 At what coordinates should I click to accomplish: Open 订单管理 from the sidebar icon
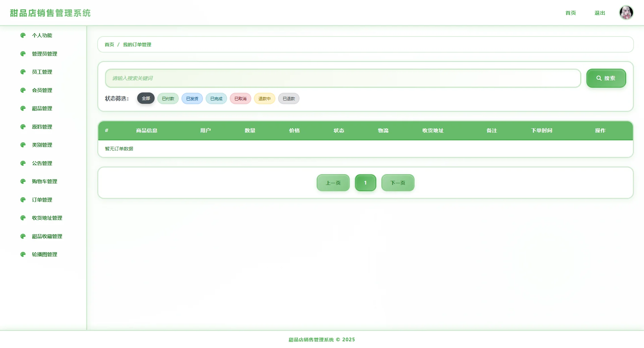coord(23,200)
